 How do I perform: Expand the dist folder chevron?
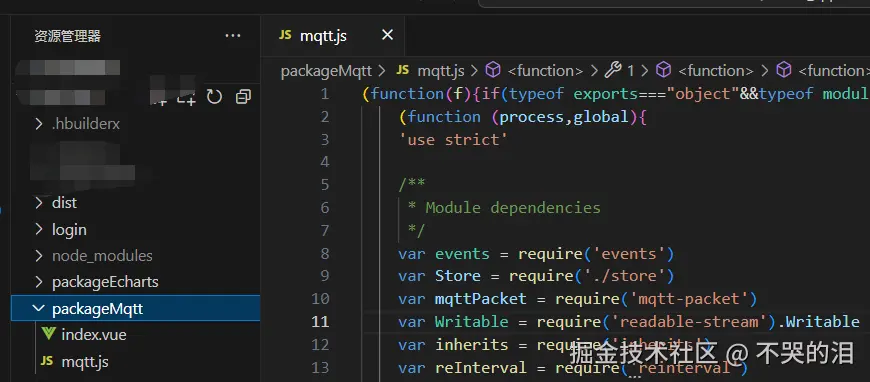tap(38, 203)
